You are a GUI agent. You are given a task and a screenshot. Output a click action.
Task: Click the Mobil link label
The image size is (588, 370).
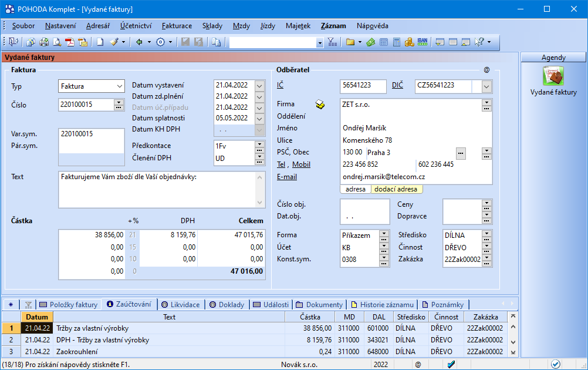(x=302, y=164)
